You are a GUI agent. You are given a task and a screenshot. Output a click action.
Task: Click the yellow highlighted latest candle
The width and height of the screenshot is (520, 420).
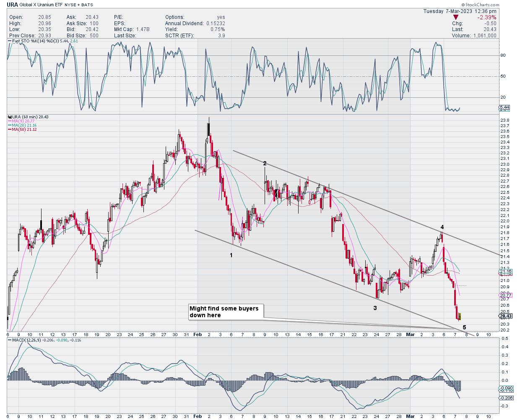[x=460, y=316]
